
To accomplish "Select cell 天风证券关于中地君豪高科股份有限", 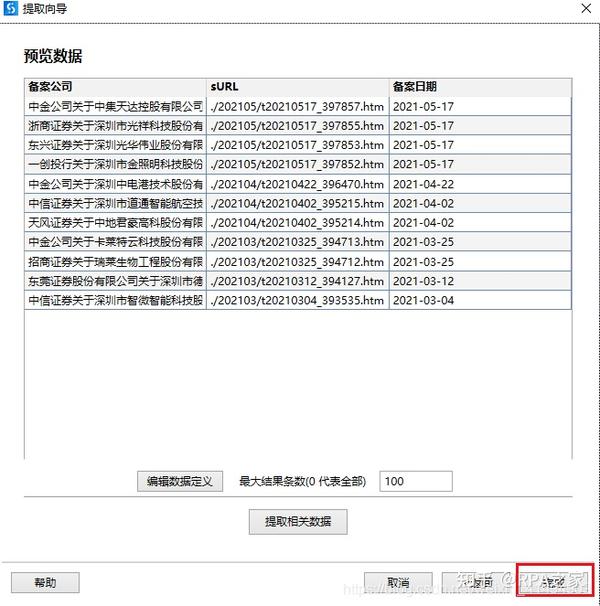I will click(x=115, y=223).
